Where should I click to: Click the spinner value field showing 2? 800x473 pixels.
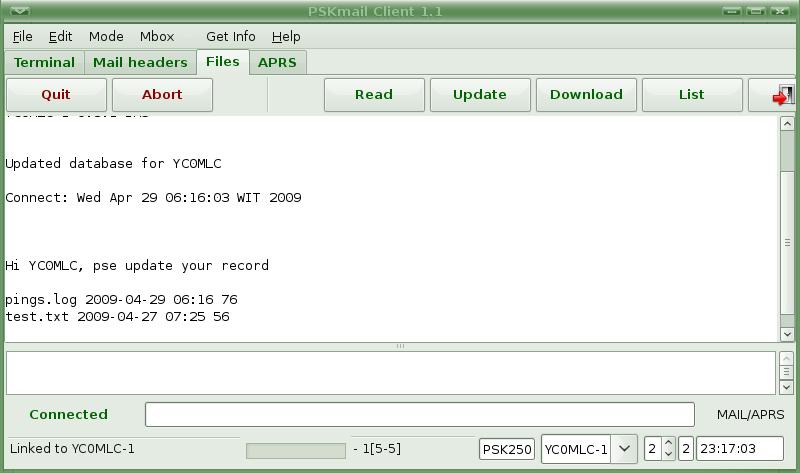(x=653, y=449)
